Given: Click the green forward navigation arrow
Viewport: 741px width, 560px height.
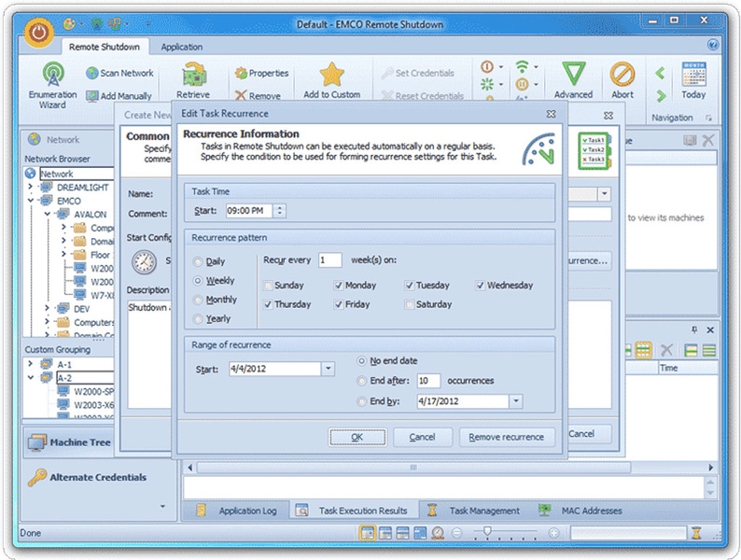Looking at the screenshot, I should coord(661,96).
